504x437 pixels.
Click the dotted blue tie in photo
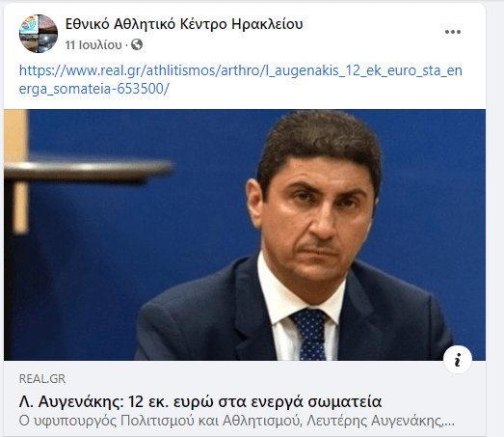tap(310, 335)
